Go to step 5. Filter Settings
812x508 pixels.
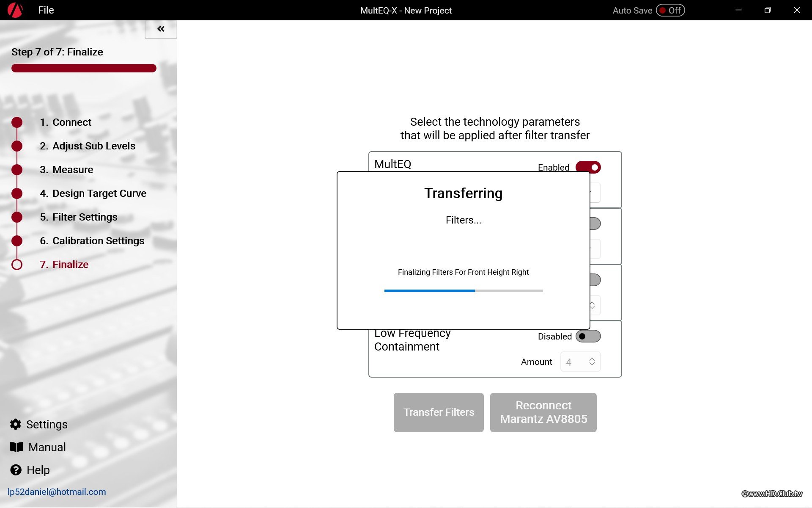pos(79,217)
